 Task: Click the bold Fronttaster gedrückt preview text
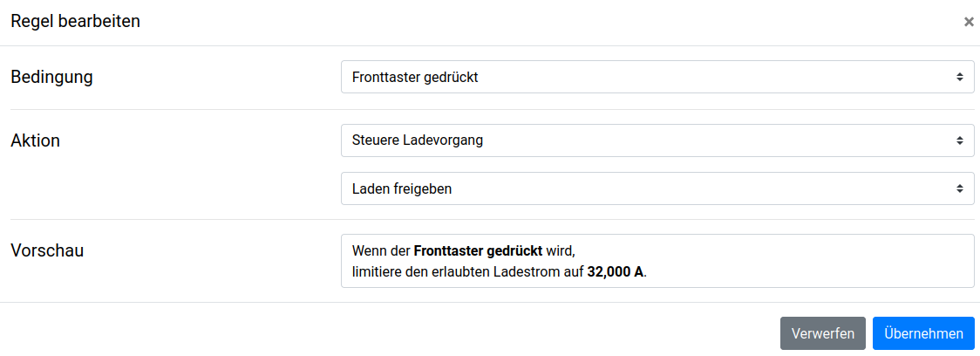pyautogui.click(x=478, y=251)
